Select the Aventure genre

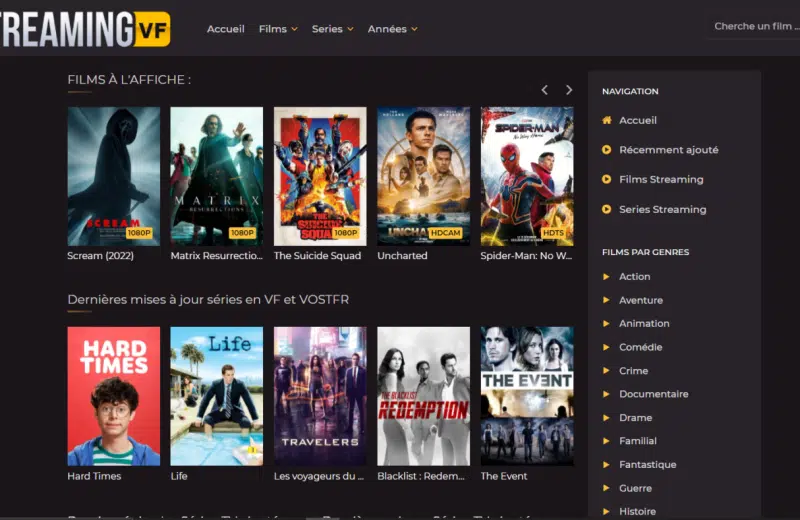641,300
